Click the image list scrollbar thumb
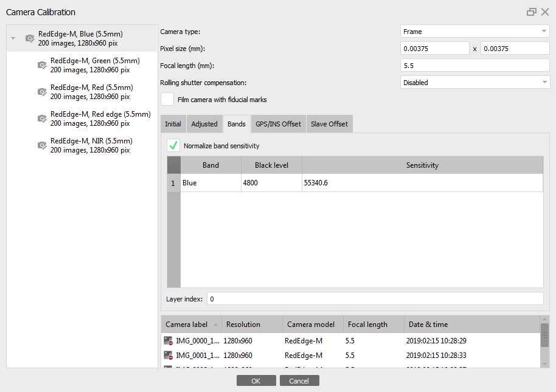The image size is (556, 392). click(544, 335)
